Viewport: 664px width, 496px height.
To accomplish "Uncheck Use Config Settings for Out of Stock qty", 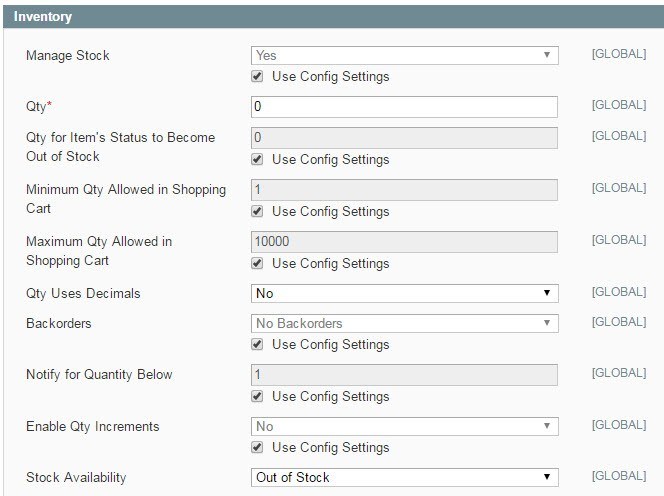I will (258, 160).
